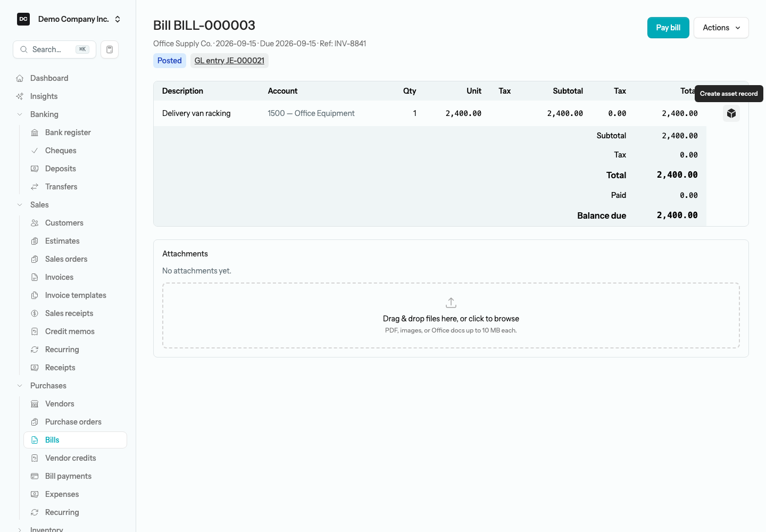Screen dimensions: 766x532
Task: Click the Sales receipts dollar icon
Action: point(35,313)
